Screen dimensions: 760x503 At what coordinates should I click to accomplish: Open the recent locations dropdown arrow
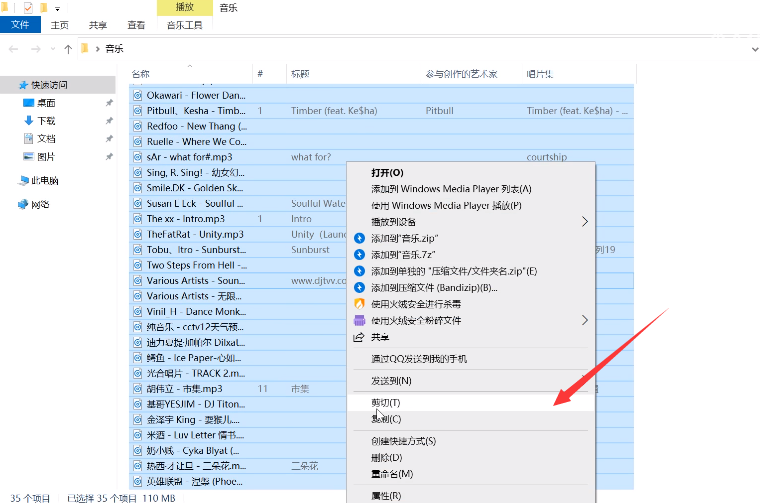pos(53,49)
